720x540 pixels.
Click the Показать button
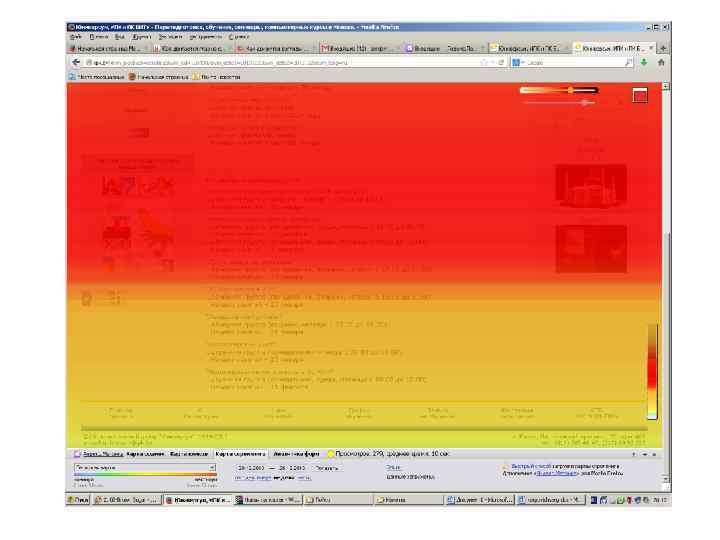[326, 468]
